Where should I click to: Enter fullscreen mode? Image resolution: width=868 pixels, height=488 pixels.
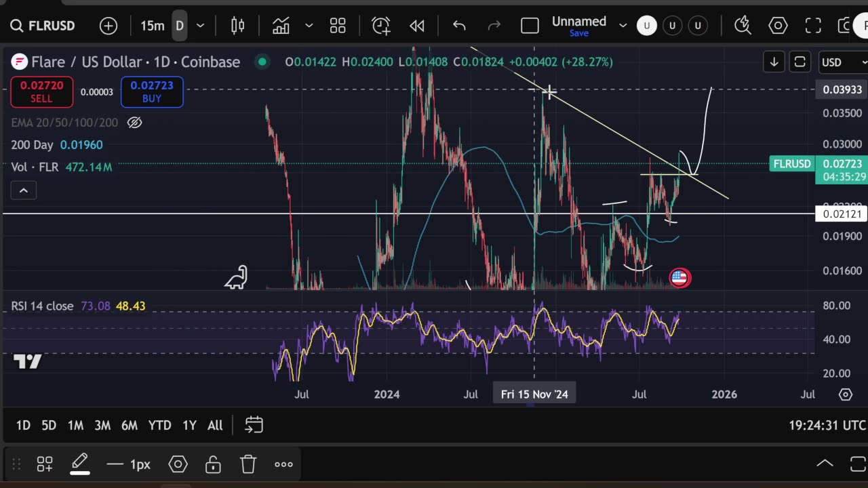pos(813,26)
